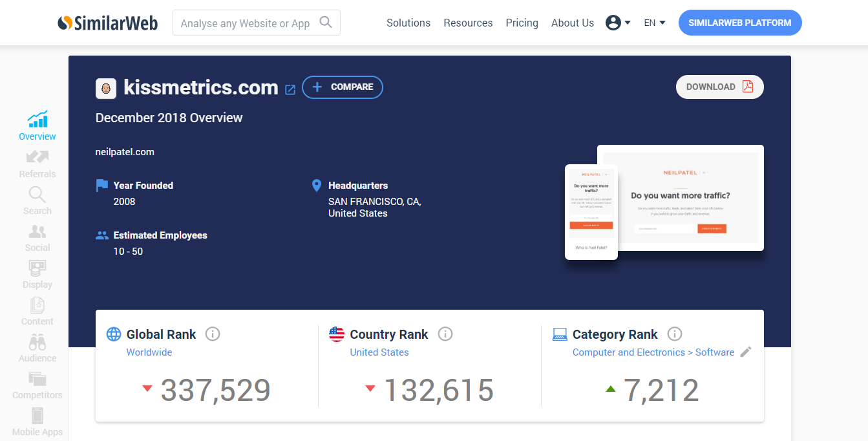
Task: Open the Solutions menu
Action: click(408, 23)
